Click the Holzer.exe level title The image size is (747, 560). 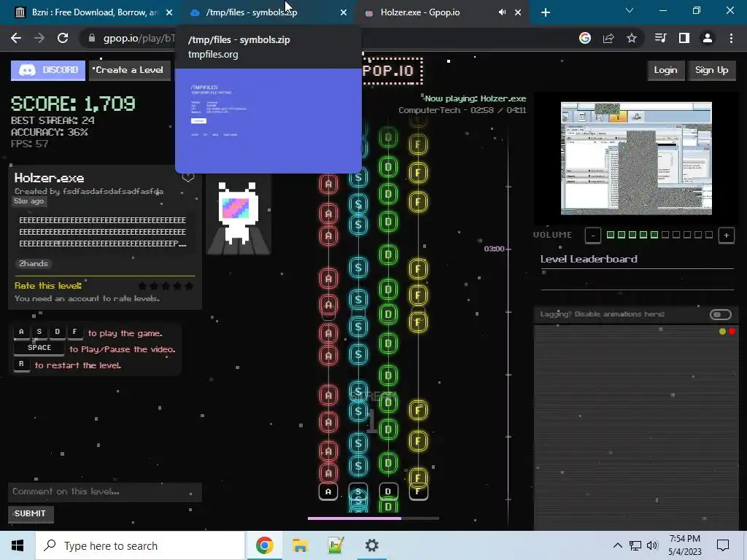click(x=49, y=178)
